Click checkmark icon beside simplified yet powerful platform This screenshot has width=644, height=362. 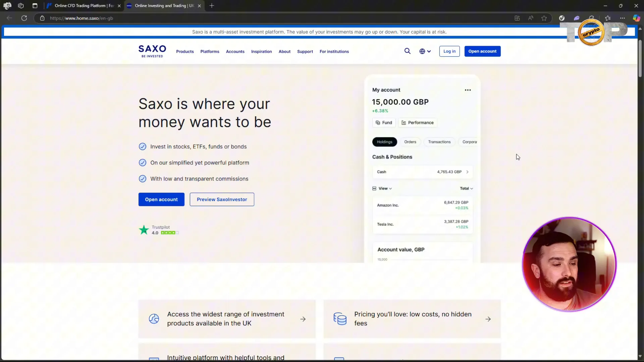[143, 163]
